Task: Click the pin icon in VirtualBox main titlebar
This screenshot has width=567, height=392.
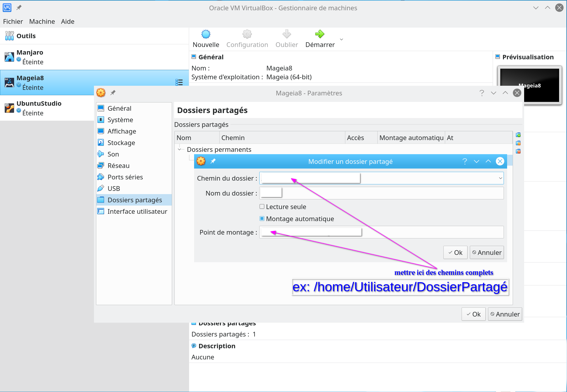Action: [19, 8]
